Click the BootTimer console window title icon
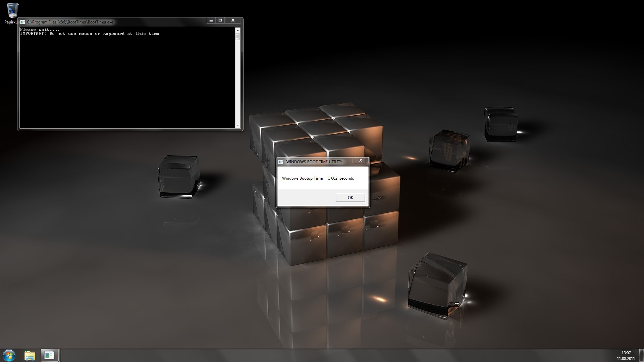Image resolution: width=644 pixels, height=362 pixels. pyautogui.click(x=22, y=22)
